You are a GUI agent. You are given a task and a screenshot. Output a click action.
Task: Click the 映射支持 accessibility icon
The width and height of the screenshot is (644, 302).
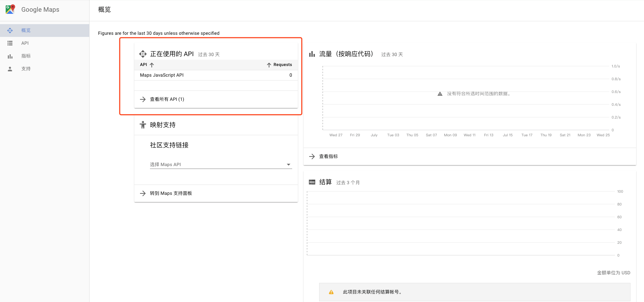point(143,125)
